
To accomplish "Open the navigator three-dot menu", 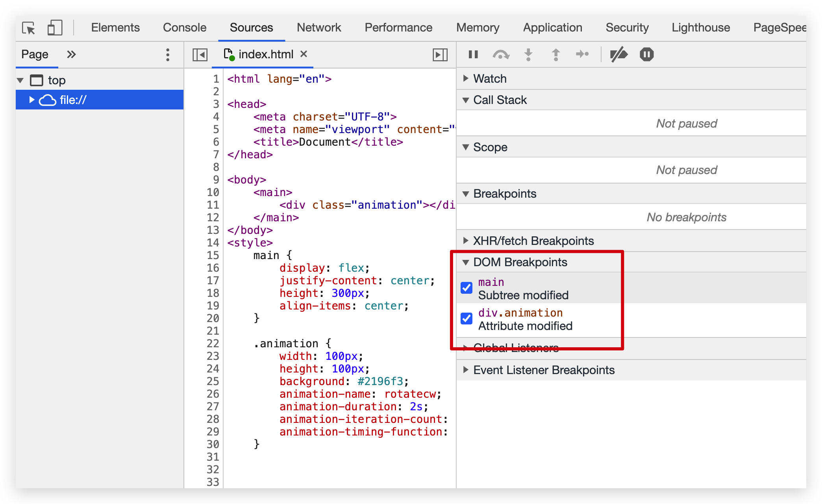I will point(168,54).
